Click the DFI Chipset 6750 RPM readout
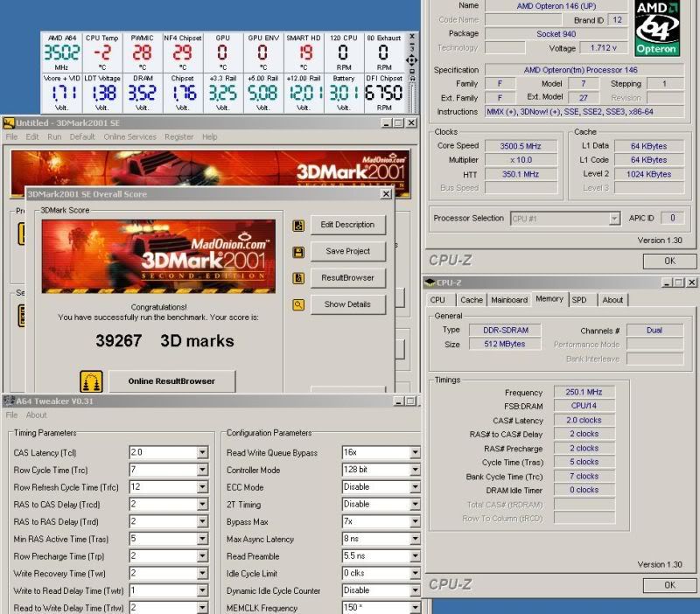This screenshot has height=614, width=700. click(384, 93)
